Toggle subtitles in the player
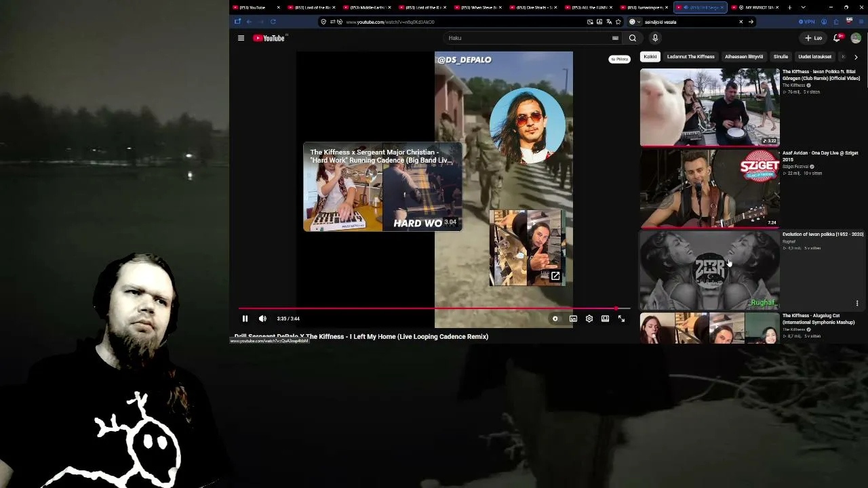The width and height of the screenshot is (868, 488). coord(573,319)
